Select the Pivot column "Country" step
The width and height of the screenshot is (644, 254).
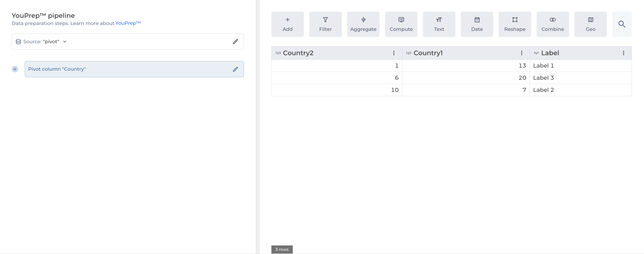click(x=125, y=69)
